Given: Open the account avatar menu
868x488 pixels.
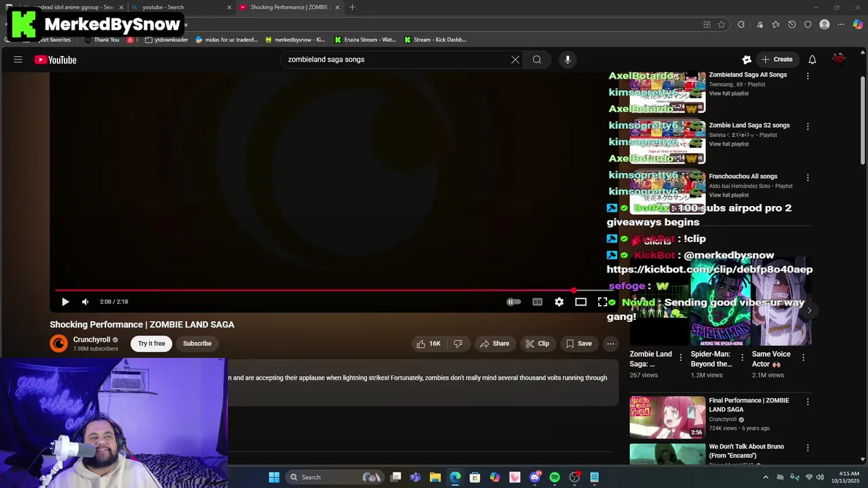Looking at the screenshot, I should point(839,60).
